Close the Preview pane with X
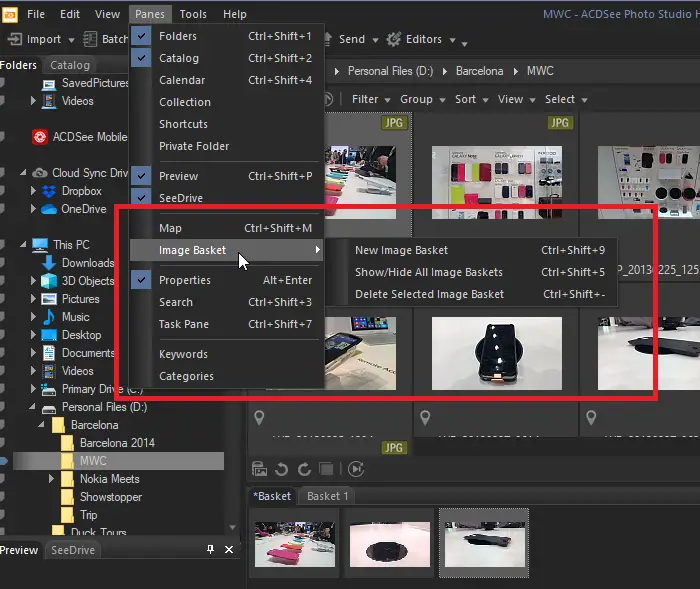The image size is (700, 589). 229,549
